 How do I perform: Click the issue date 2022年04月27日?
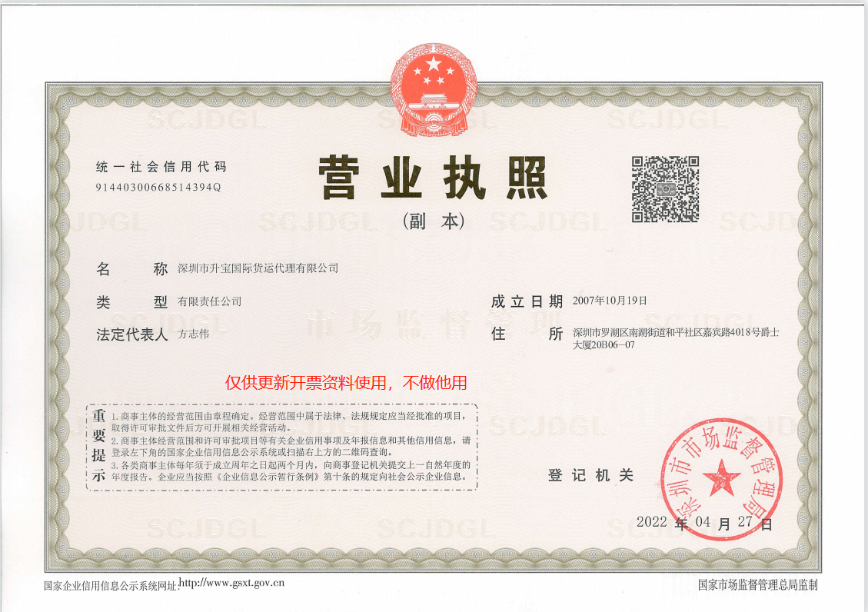[x=703, y=523]
